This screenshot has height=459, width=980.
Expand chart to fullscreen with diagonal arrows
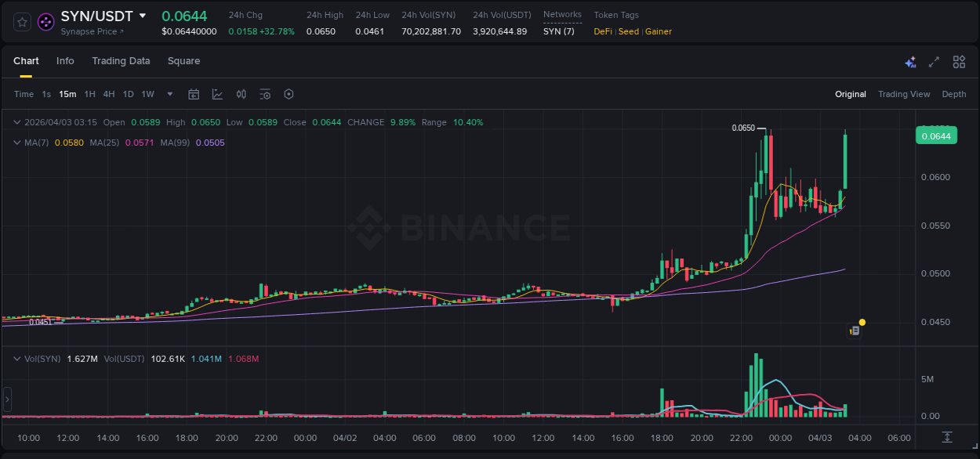[x=934, y=61]
